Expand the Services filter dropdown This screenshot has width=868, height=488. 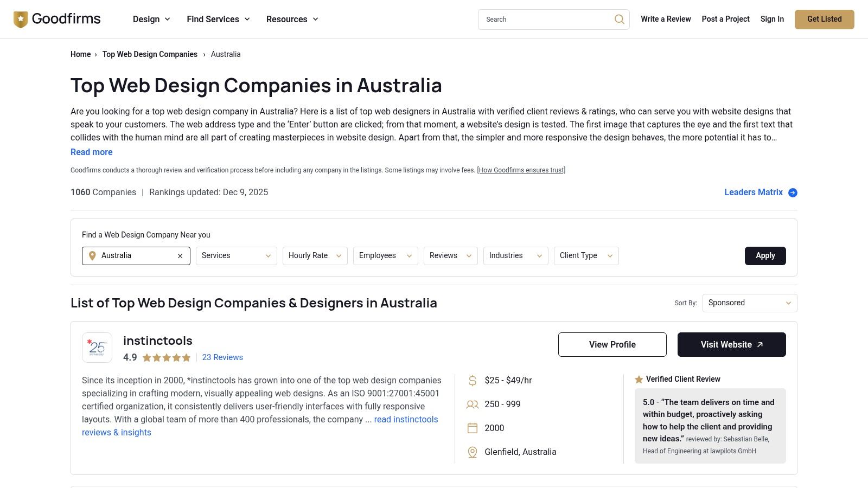pyautogui.click(x=236, y=256)
